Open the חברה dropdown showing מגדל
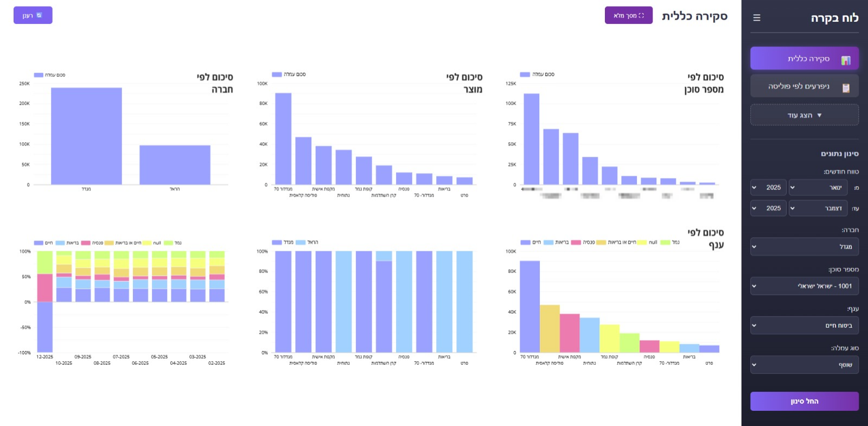The height and width of the screenshot is (426, 868). tap(804, 247)
